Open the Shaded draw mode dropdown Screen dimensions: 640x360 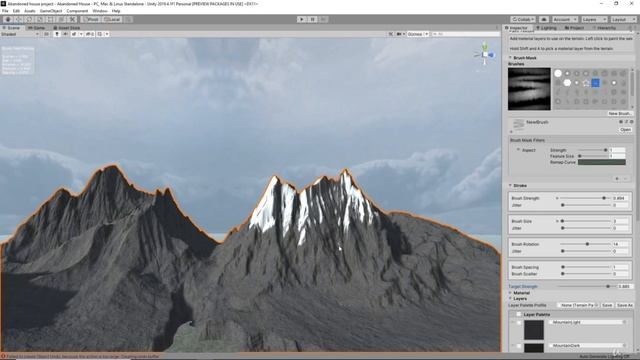[20, 34]
